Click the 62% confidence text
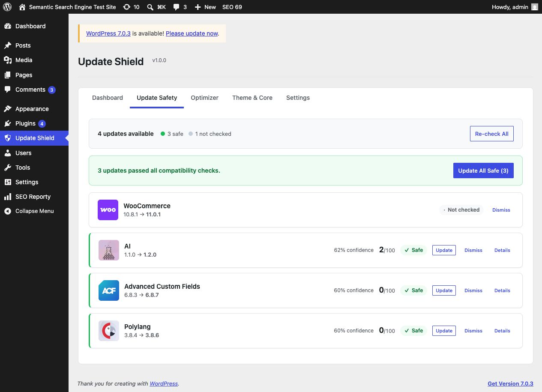Viewport: 542px width, 392px height. pyautogui.click(x=354, y=250)
